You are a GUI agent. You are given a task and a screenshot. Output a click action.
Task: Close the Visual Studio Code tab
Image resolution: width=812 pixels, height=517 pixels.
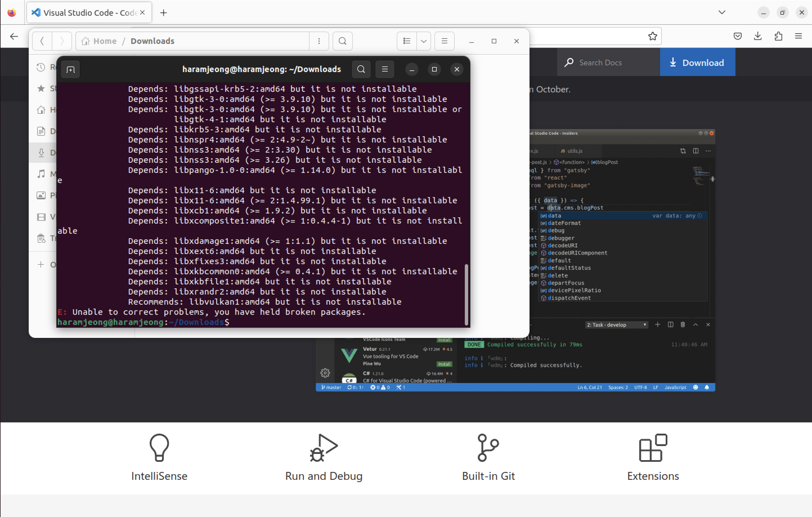pyautogui.click(x=142, y=12)
